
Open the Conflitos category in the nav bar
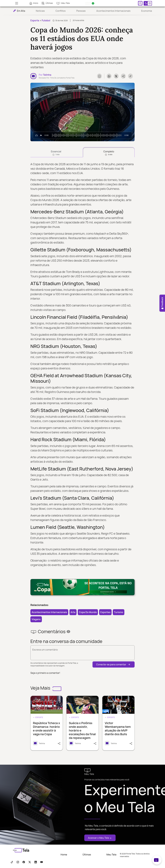pyautogui.click(x=60, y=11)
